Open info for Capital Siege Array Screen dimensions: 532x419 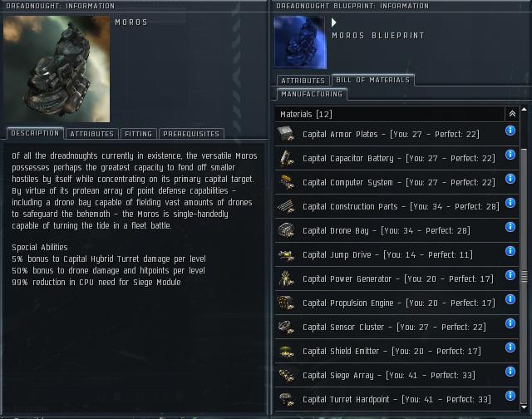[510, 372]
